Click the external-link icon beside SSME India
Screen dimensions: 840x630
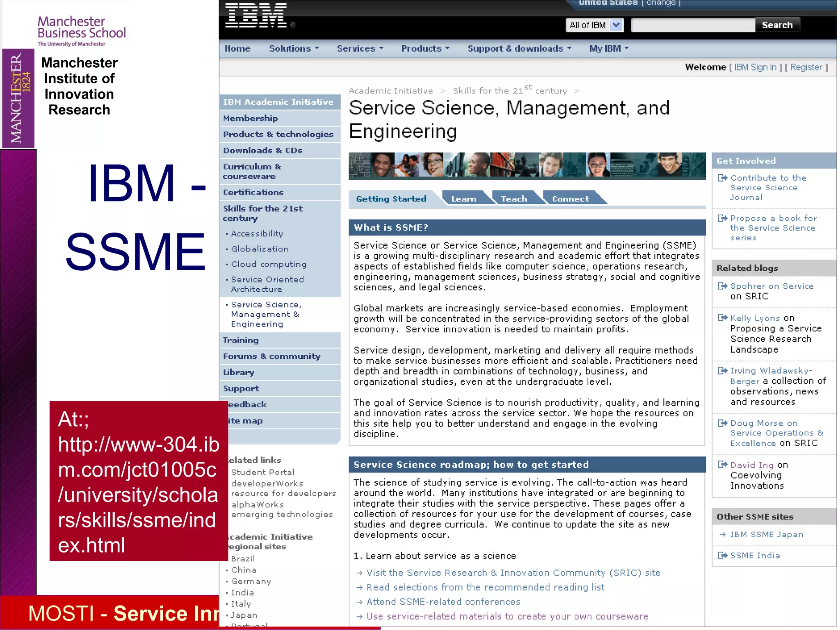(x=722, y=555)
